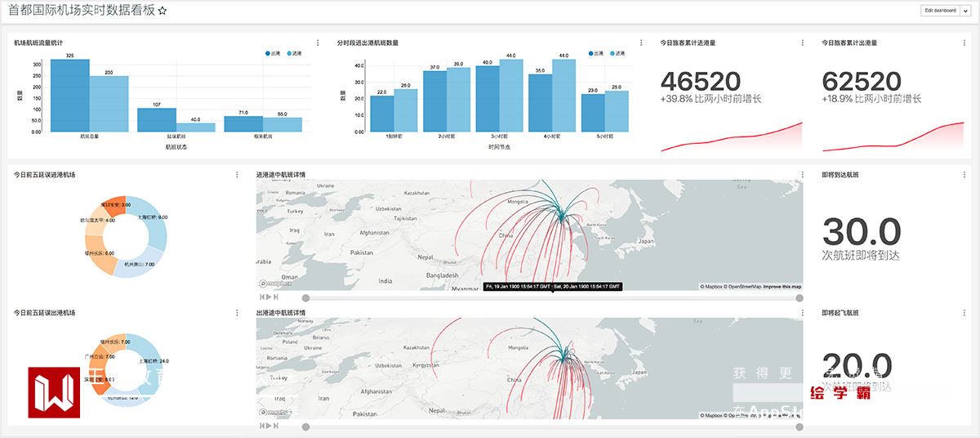Toggle 出港 legend in 机场航班流量统计 chart
The height and width of the screenshot is (438, 980).
point(274,53)
